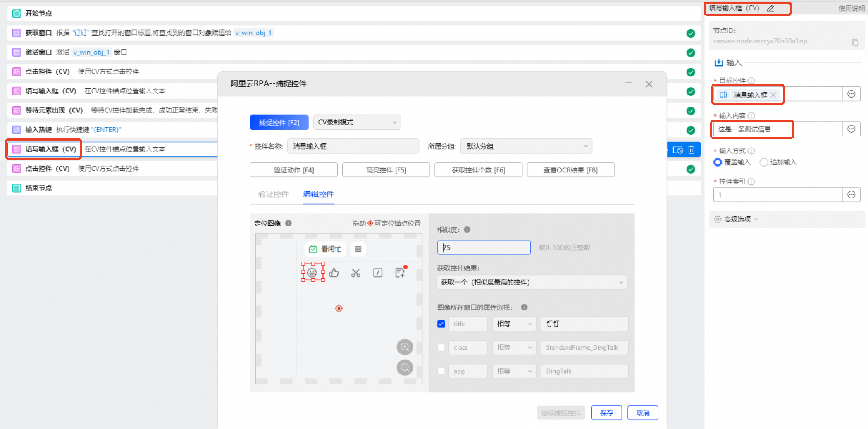This screenshot has height=429, width=868.
Task: Click the red anchor target in image
Action: click(339, 308)
